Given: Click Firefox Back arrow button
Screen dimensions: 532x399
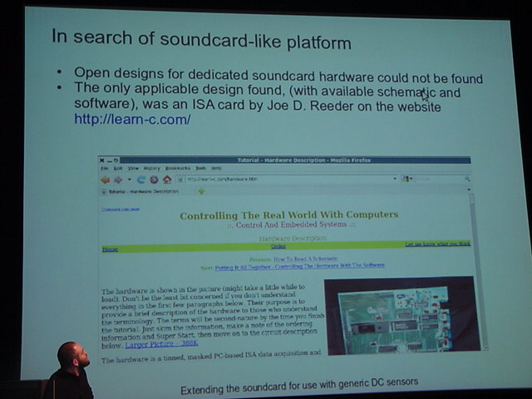Looking at the screenshot, I should click(x=106, y=180).
